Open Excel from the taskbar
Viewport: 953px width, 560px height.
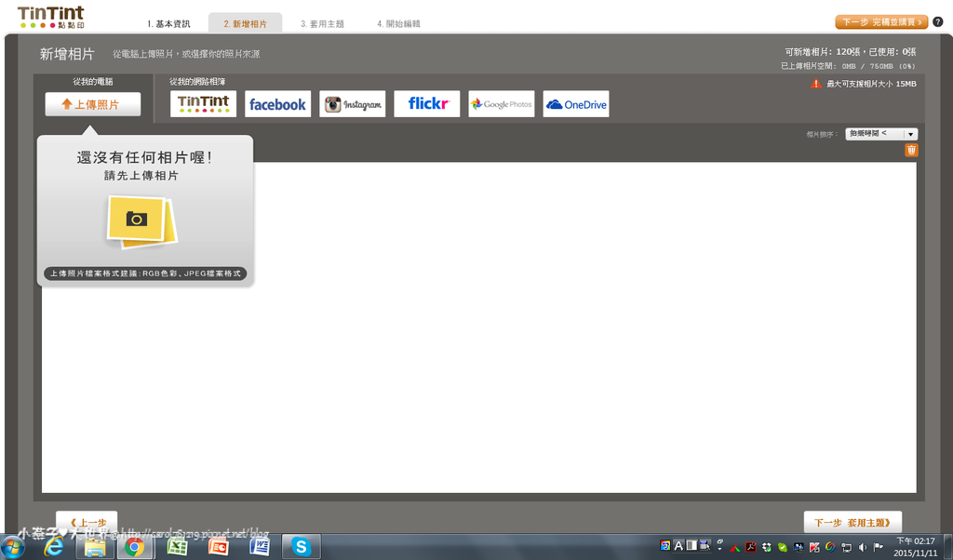pyautogui.click(x=177, y=547)
